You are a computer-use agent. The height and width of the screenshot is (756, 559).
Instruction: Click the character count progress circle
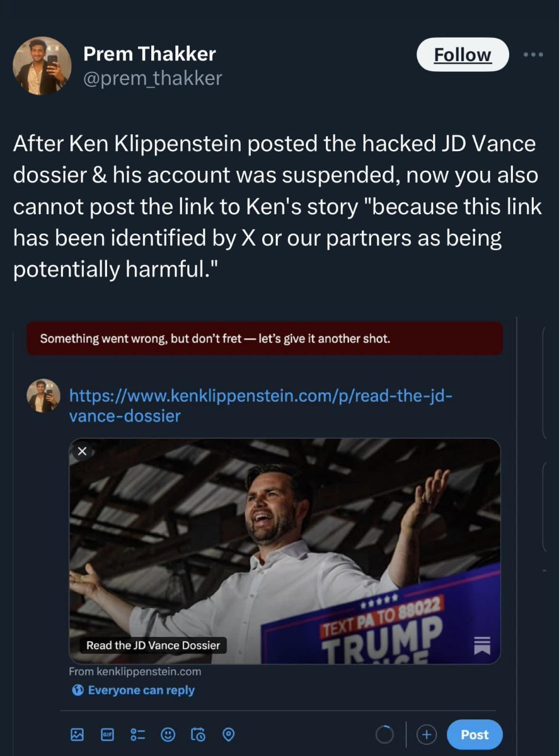click(385, 735)
